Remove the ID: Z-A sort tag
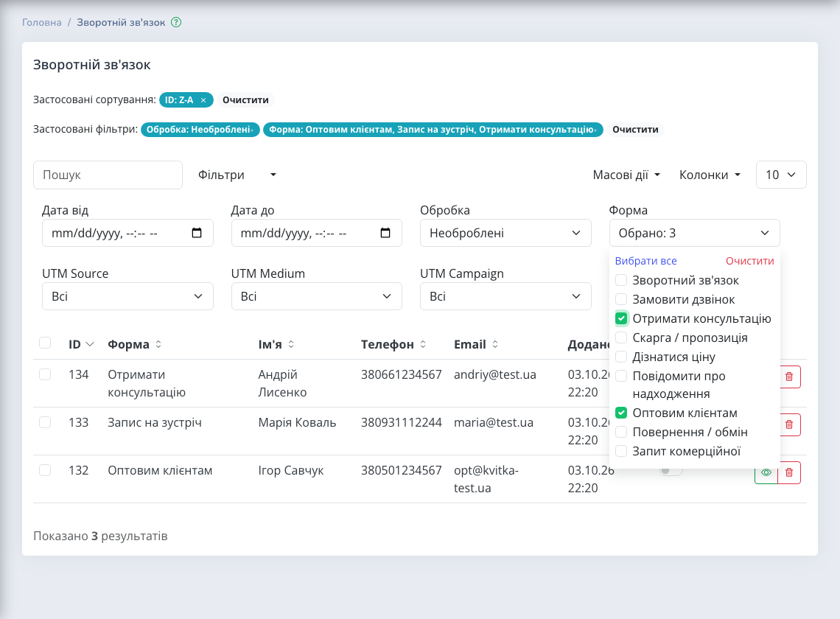Viewport: 840px width, 619px height. (203, 100)
